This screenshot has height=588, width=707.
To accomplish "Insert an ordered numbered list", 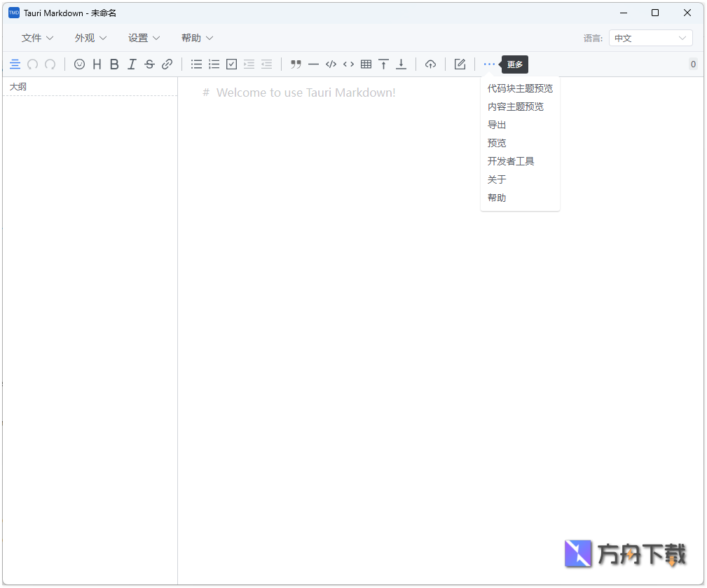I will (214, 64).
